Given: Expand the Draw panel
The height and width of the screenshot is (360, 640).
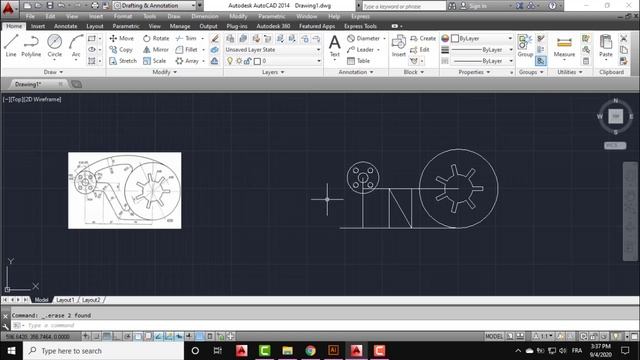Looking at the screenshot, I should pos(53,72).
